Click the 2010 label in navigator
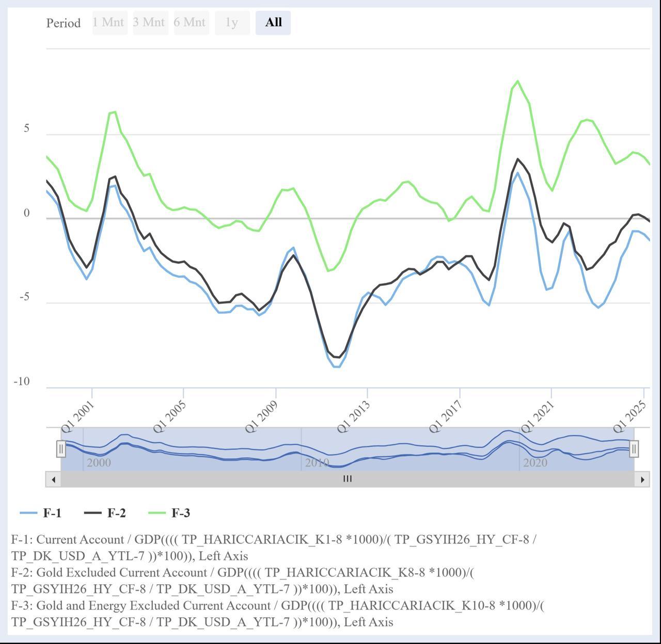Viewport: 661px width, 644px height. 317,462
